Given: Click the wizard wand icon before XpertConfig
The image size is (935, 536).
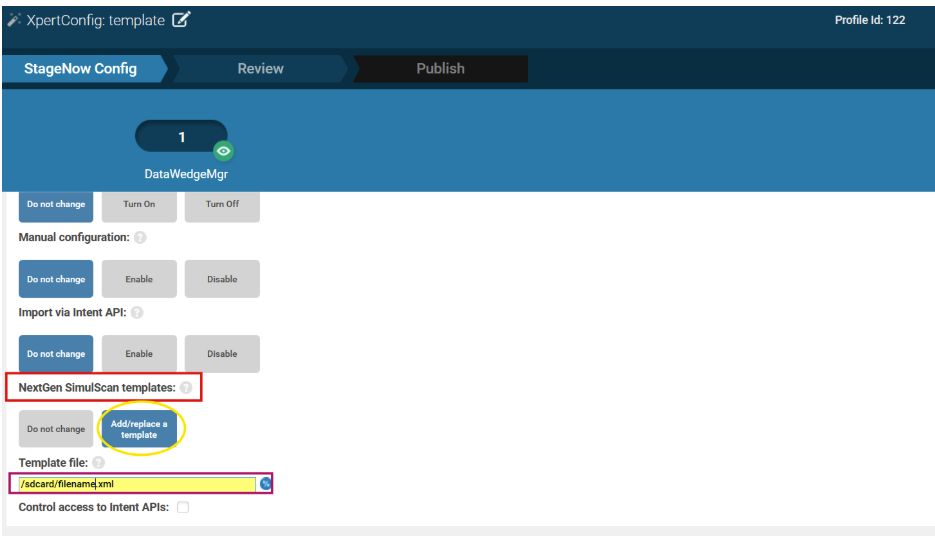Looking at the screenshot, I should point(14,20).
